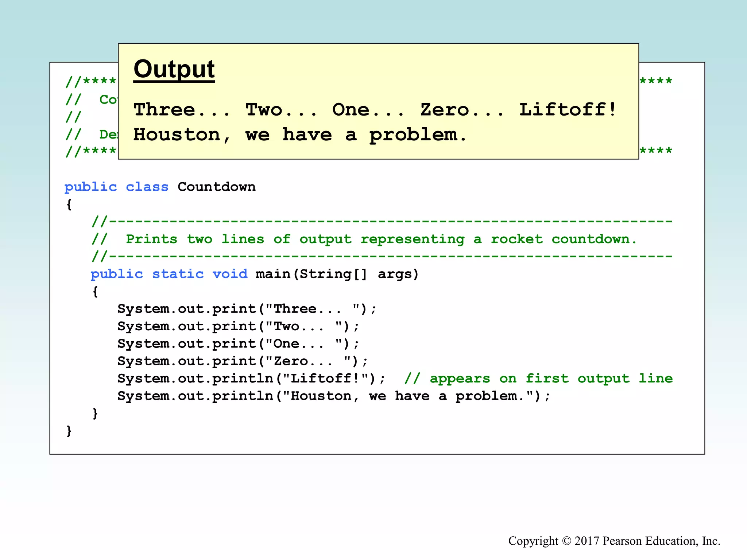The width and height of the screenshot is (747, 560).
Task: Click the print "Two... " statement
Action: (238, 326)
